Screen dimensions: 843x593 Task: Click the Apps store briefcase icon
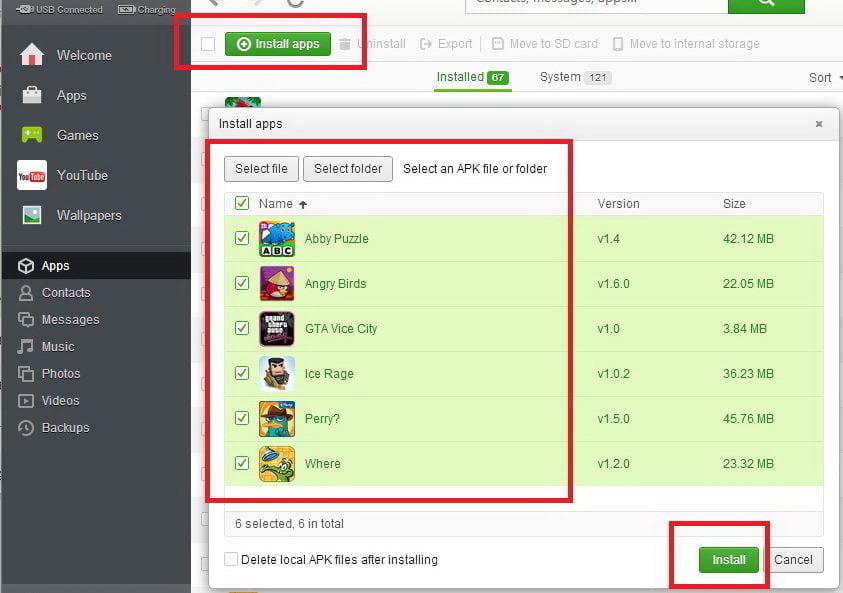(32, 95)
